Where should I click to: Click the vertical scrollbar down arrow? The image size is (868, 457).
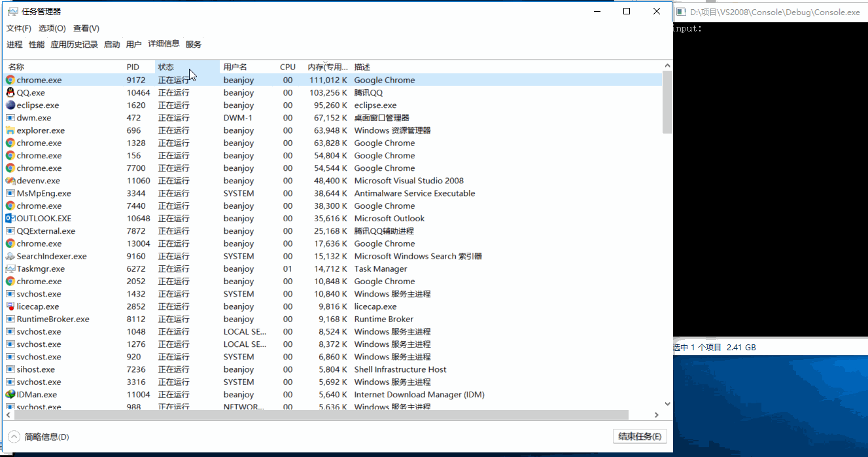(x=667, y=405)
